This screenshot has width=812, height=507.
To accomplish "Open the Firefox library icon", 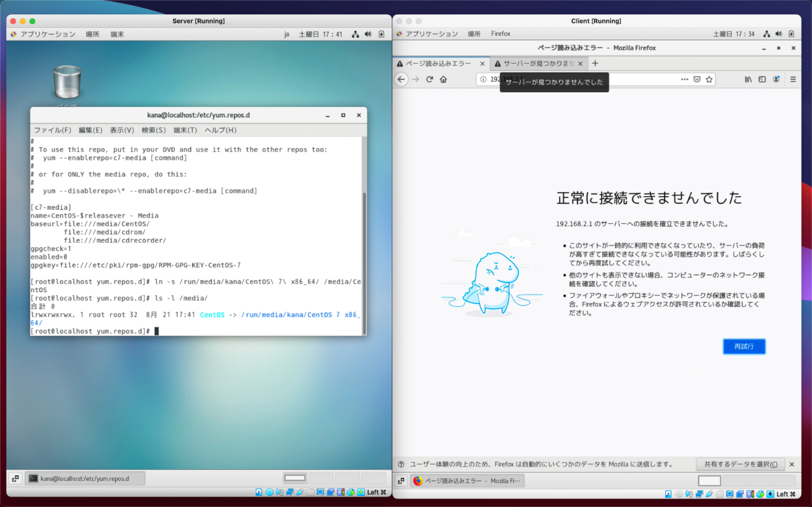I will (x=748, y=79).
